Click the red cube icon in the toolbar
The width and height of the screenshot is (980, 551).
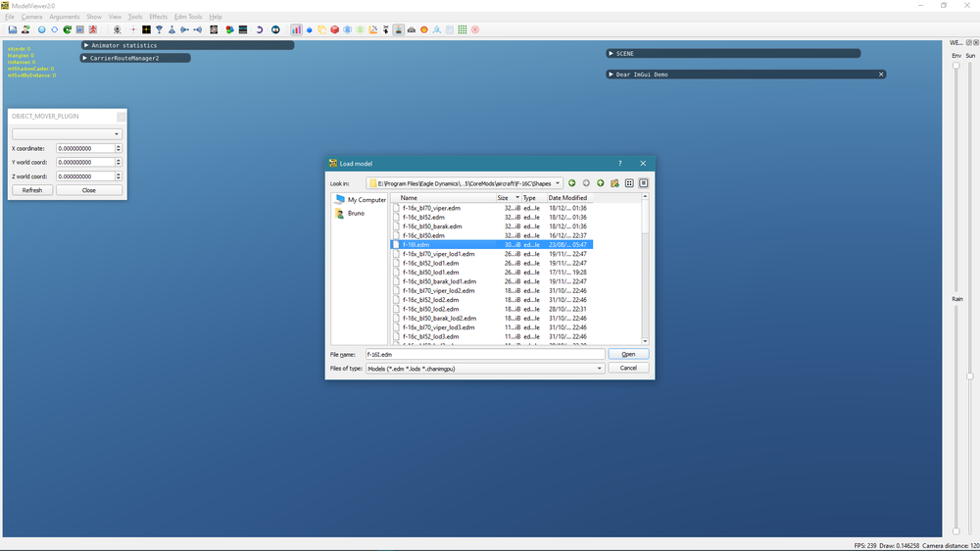(335, 29)
